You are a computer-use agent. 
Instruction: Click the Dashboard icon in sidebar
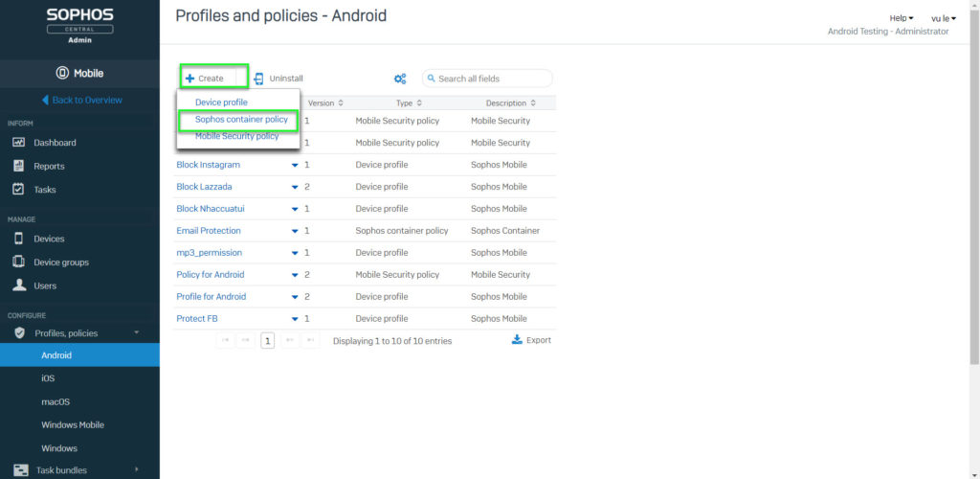coord(19,143)
